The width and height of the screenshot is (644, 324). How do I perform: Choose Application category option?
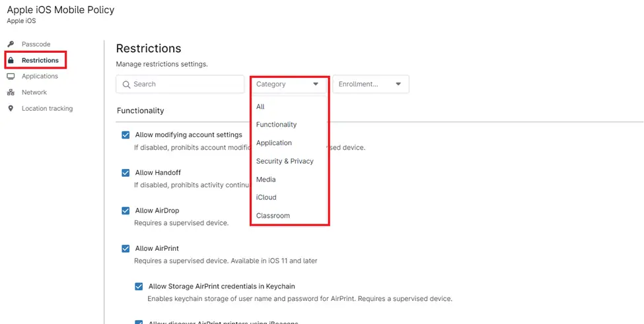click(274, 143)
